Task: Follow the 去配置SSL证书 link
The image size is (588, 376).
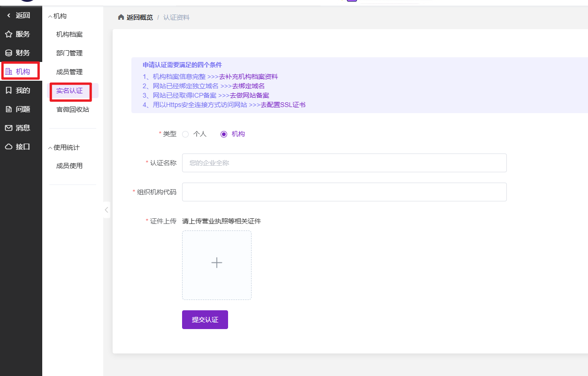Action: (x=283, y=105)
